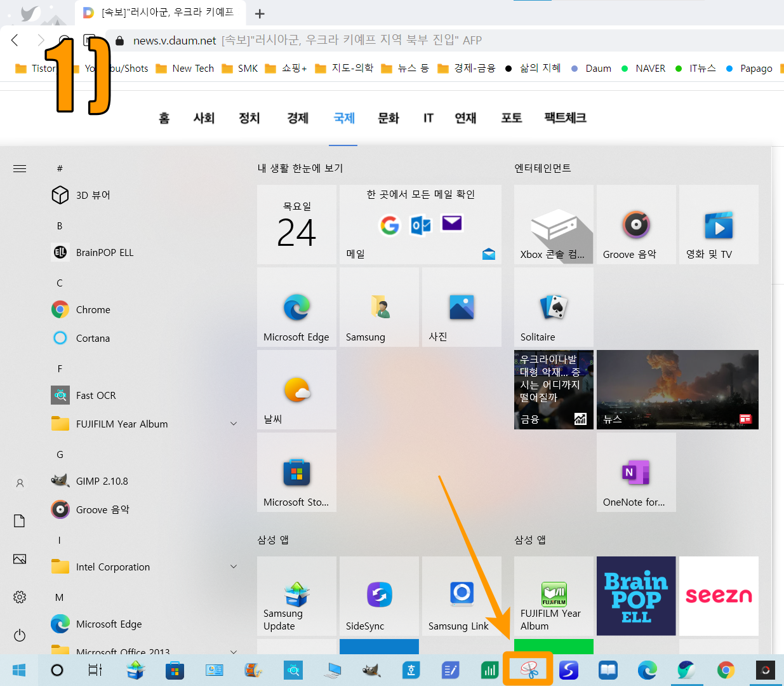Open the Samsung Link tile

462,596
